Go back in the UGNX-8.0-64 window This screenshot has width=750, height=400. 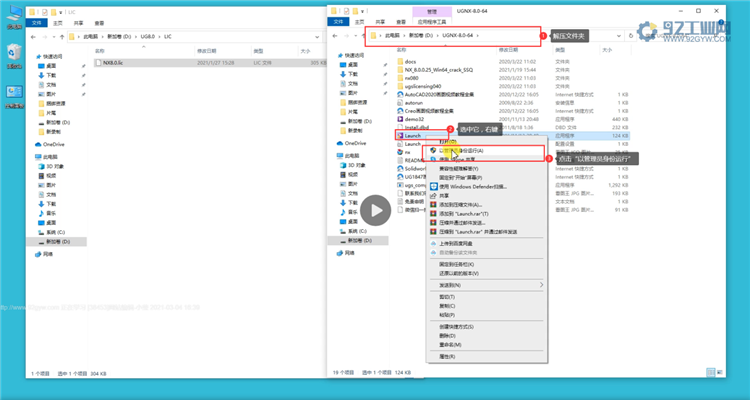(335, 36)
